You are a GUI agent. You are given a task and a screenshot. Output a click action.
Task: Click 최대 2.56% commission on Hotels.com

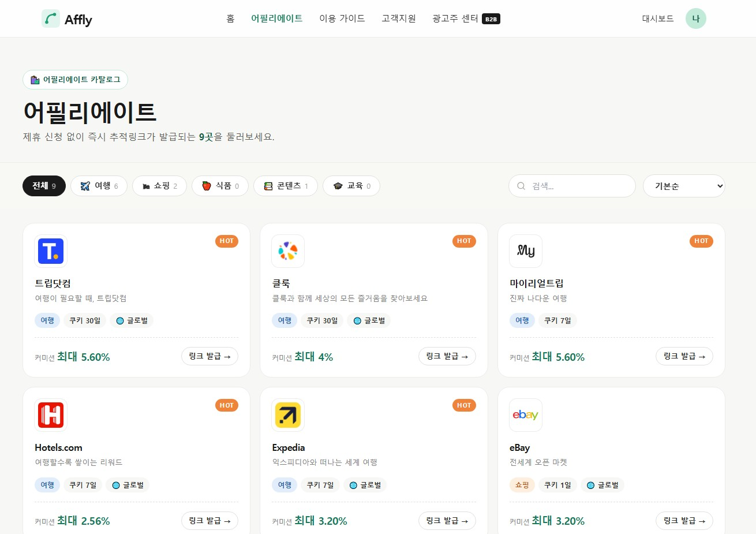click(x=83, y=521)
